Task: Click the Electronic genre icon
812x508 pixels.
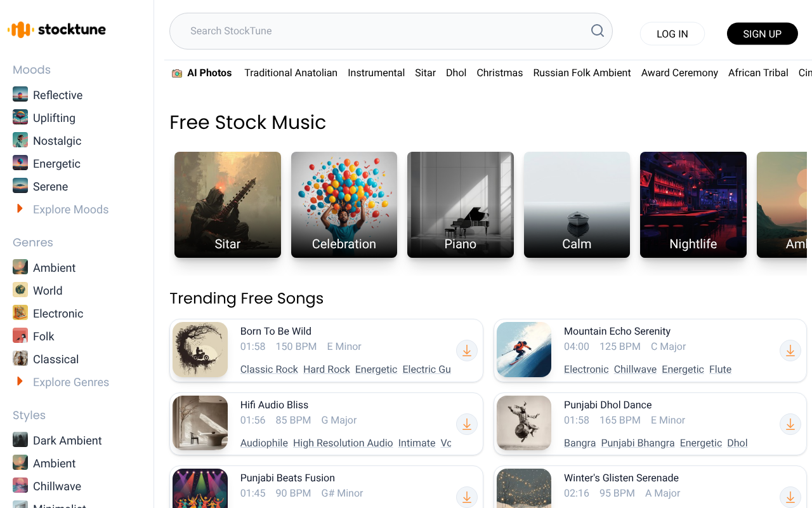Action: click(19, 312)
